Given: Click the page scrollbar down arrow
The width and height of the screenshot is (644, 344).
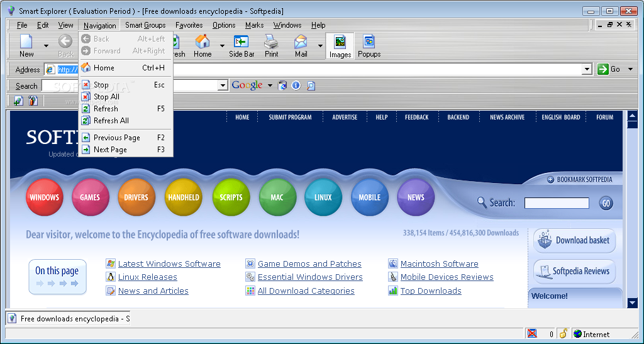Looking at the screenshot, I should pos(633,303).
